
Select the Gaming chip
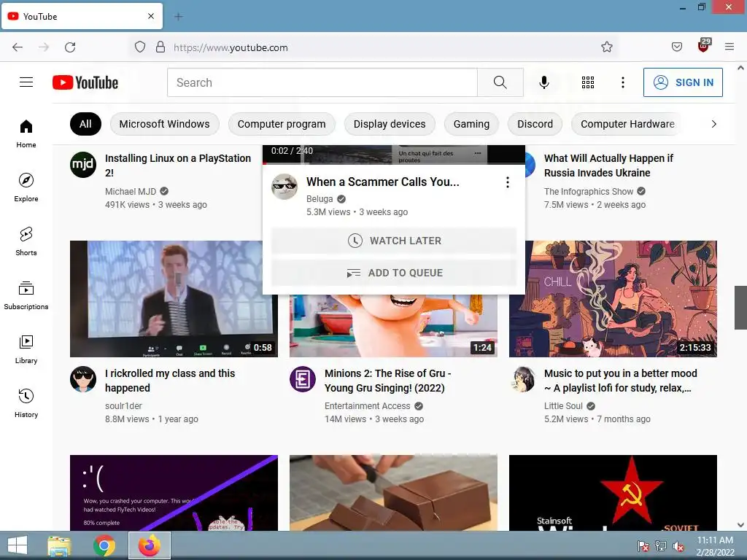(x=471, y=124)
